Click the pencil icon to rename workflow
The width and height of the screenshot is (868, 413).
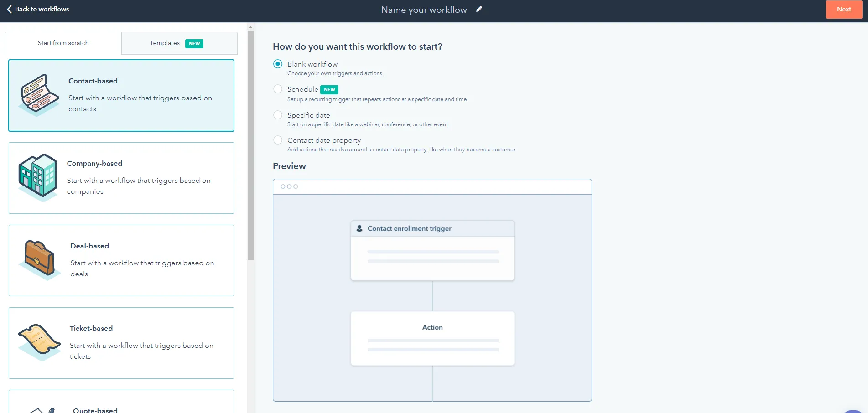coord(479,9)
